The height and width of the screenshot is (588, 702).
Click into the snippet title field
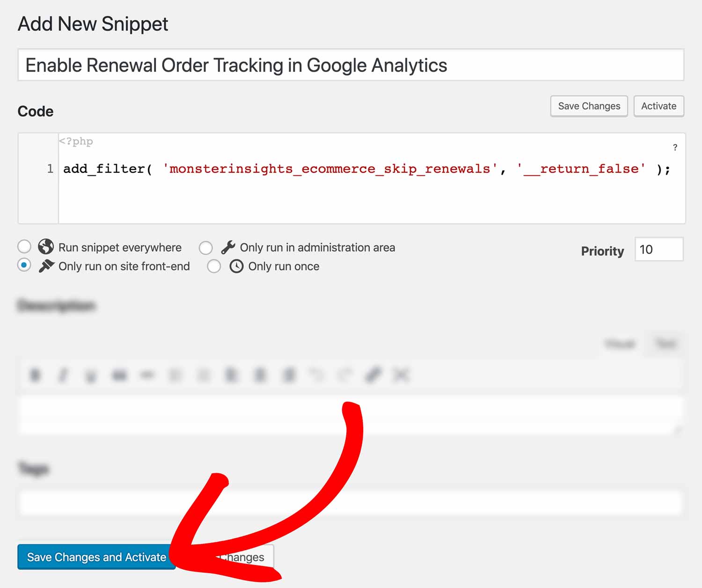pos(351,65)
